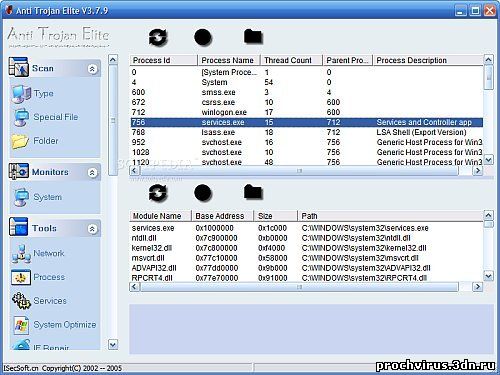This screenshot has height=375, width=500.
Task: Click module list scroll left arrow
Action: pyautogui.click(x=134, y=287)
